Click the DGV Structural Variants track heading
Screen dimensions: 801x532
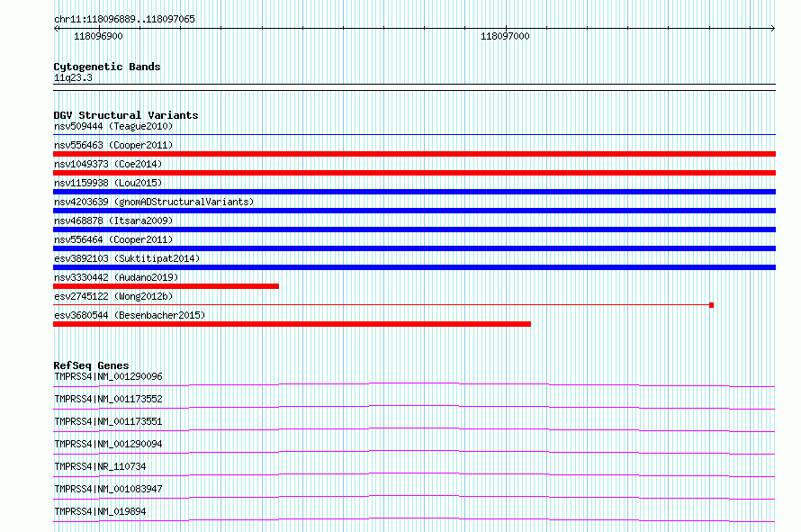click(x=126, y=115)
